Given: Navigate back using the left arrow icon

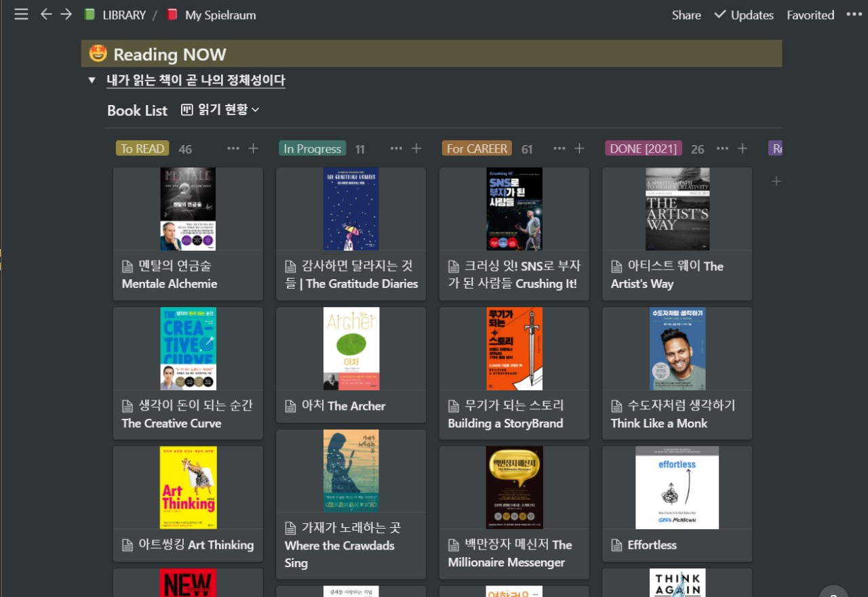Looking at the screenshot, I should pos(45,14).
